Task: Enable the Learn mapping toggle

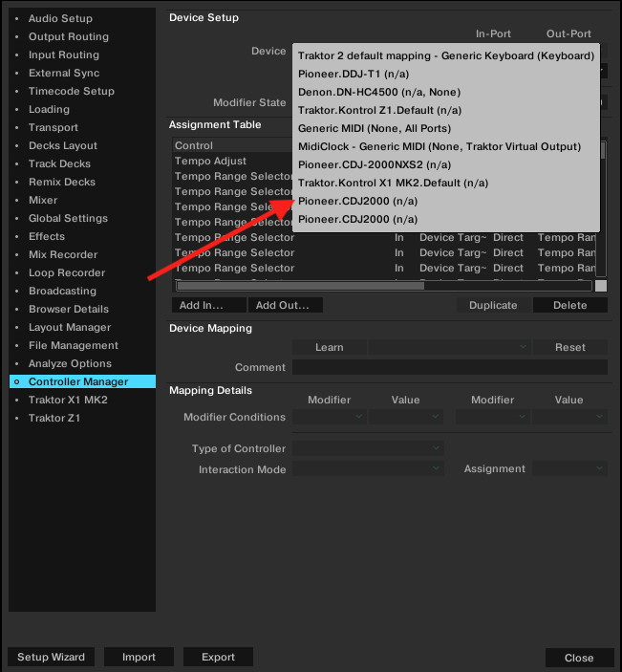Action: 329,347
